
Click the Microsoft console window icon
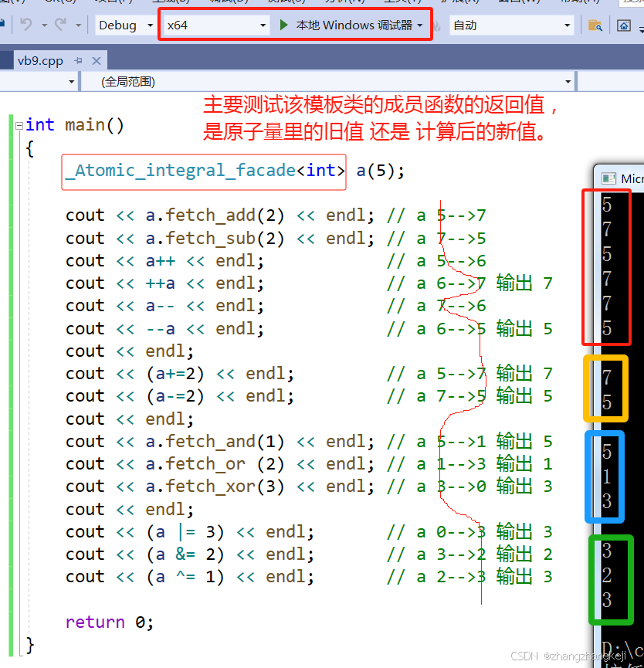point(608,178)
